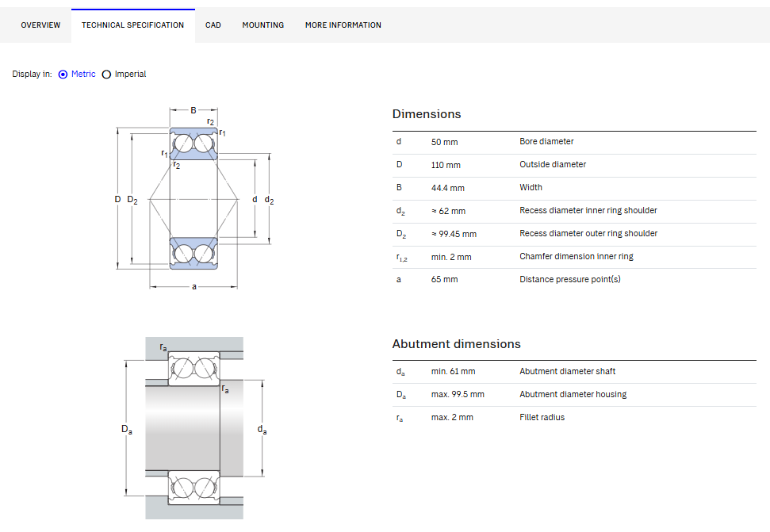Click the 'Width' description text
Screen dimensions: 770x532
531,187
